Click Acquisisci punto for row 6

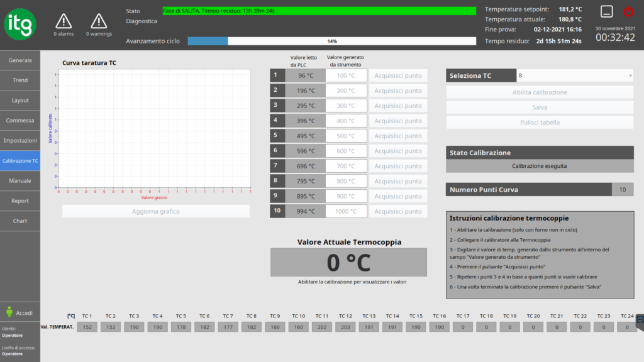[398, 151]
